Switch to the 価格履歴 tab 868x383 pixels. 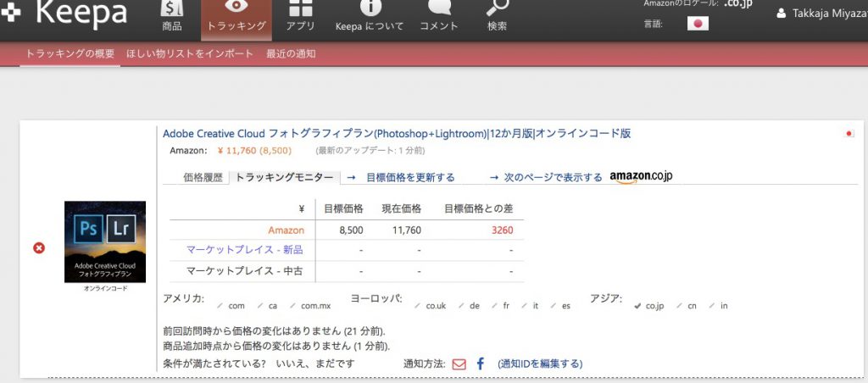coord(203,178)
